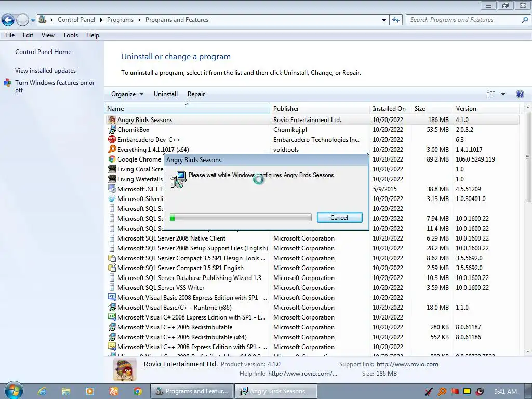This screenshot has width=532, height=399.
Task: Open the File menu
Action: 10,35
